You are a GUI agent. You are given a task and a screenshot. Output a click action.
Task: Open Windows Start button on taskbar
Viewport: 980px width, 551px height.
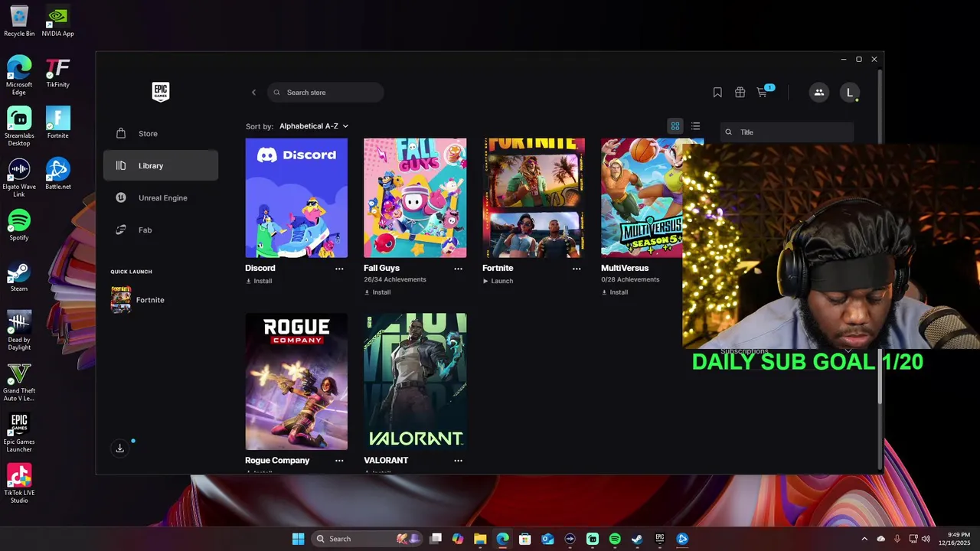(298, 539)
